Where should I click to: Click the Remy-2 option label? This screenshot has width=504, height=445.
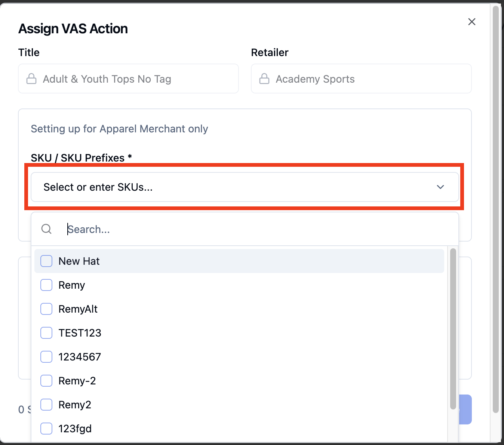(x=77, y=381)
